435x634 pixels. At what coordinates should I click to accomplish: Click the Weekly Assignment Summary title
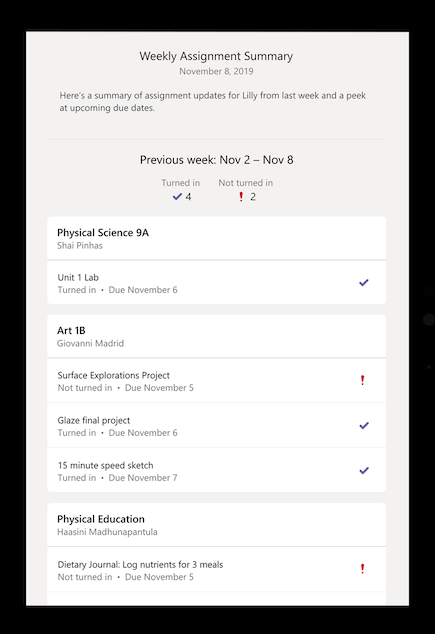(216, 56)
